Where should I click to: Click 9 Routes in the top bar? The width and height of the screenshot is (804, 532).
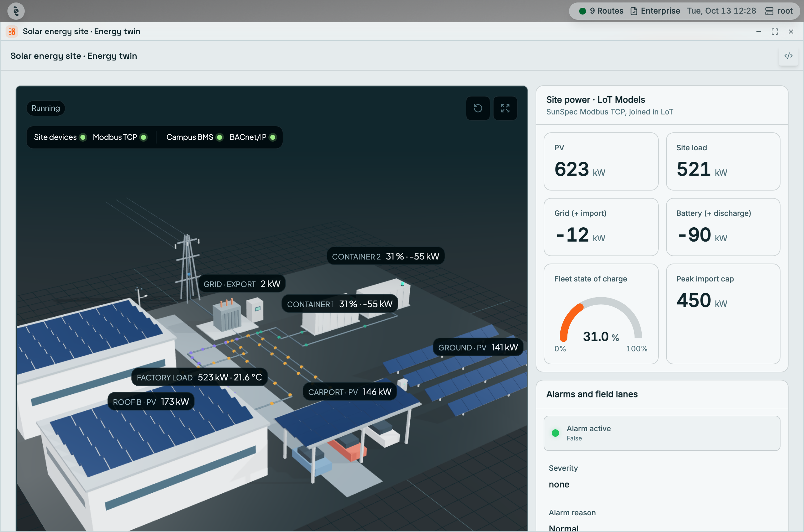point(607,11)
